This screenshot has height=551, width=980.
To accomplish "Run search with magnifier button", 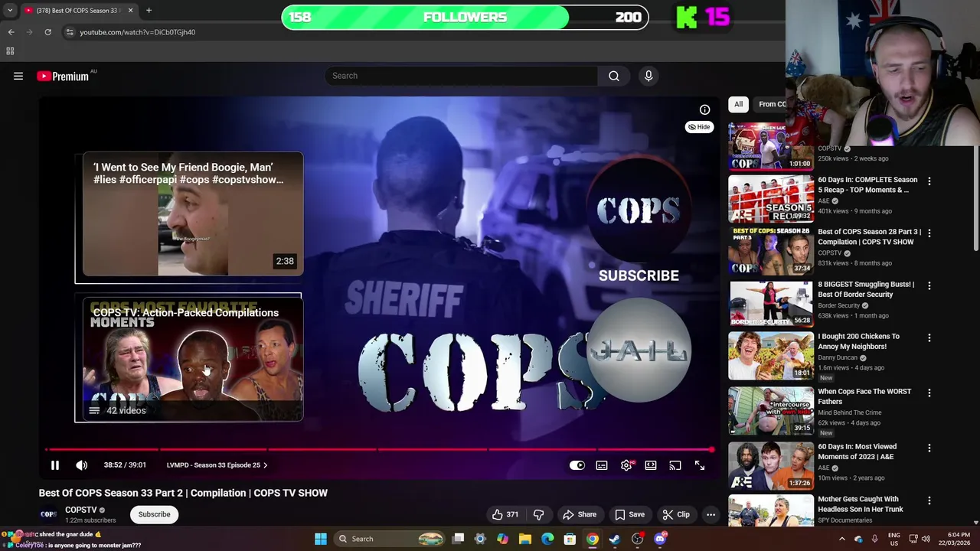I will tap(614, 76).
